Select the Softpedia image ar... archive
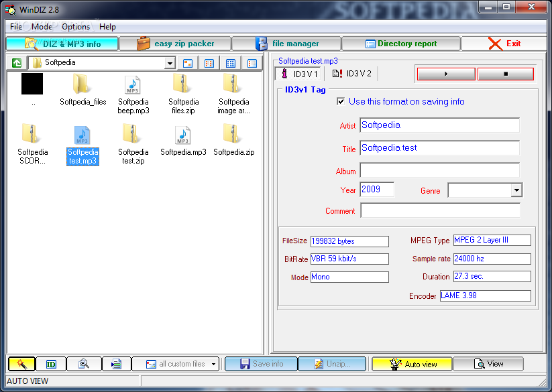 click(234, 94)
